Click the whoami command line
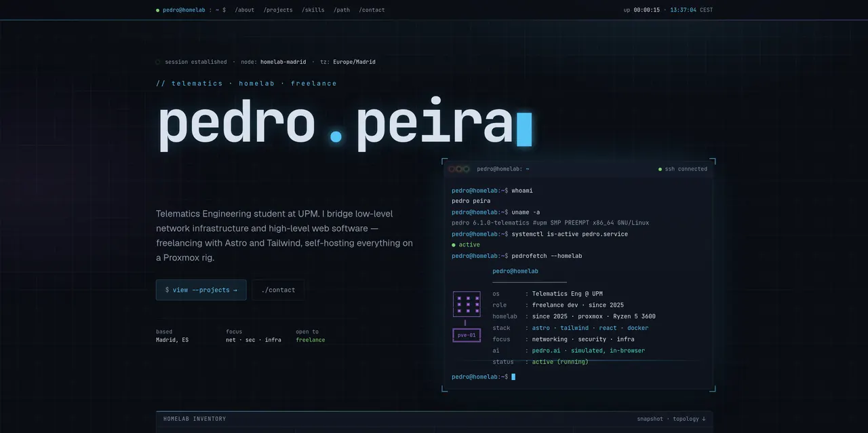Screen dimensions: 868x433 492,191
